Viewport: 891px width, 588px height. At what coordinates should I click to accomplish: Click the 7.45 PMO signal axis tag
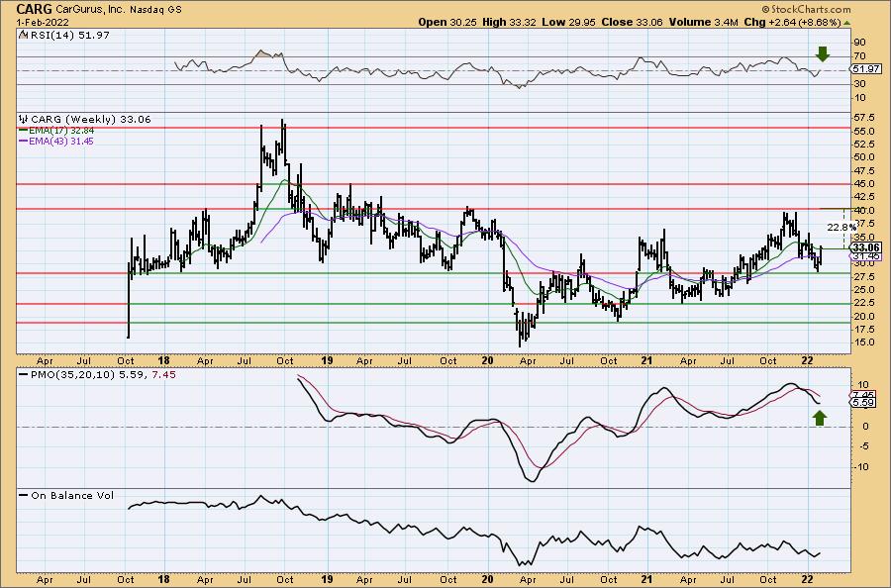click(863, 395)
